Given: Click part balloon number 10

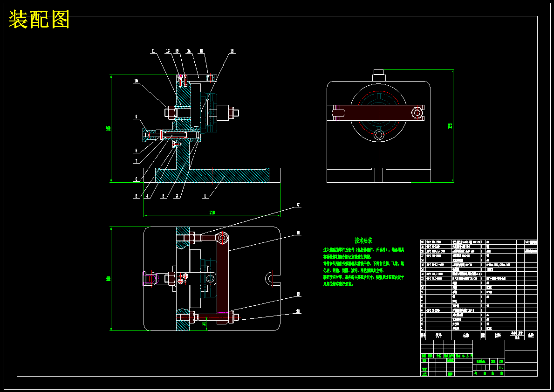Looking at the screenshot, I should pyautogui.click(x=136, y=81).
